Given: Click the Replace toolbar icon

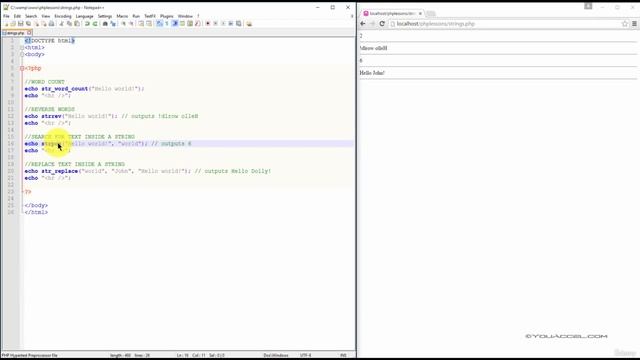Looking at the screenshot, I should click(113, 24).
